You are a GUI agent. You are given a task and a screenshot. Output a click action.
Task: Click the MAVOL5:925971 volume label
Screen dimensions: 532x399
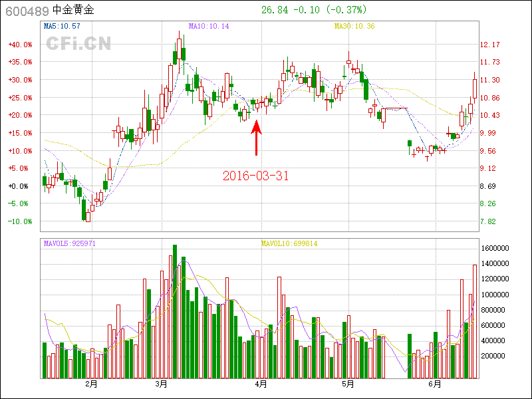click(70, 243)
